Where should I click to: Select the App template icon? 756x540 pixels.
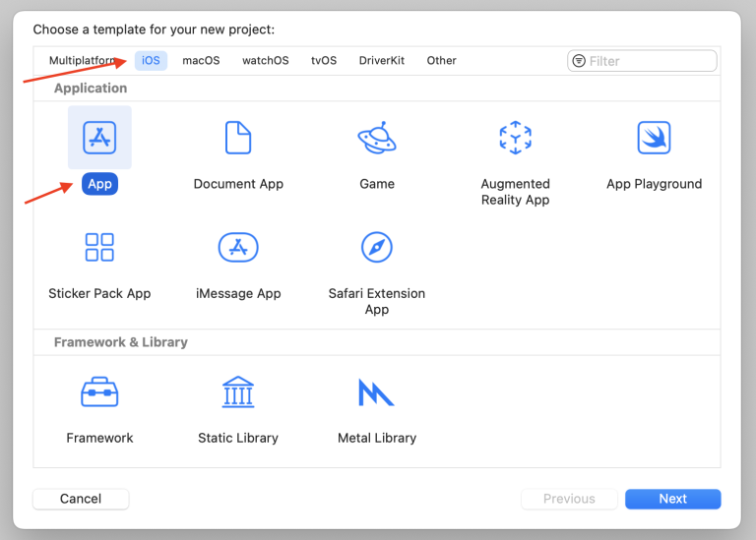[x=99, y=138]
